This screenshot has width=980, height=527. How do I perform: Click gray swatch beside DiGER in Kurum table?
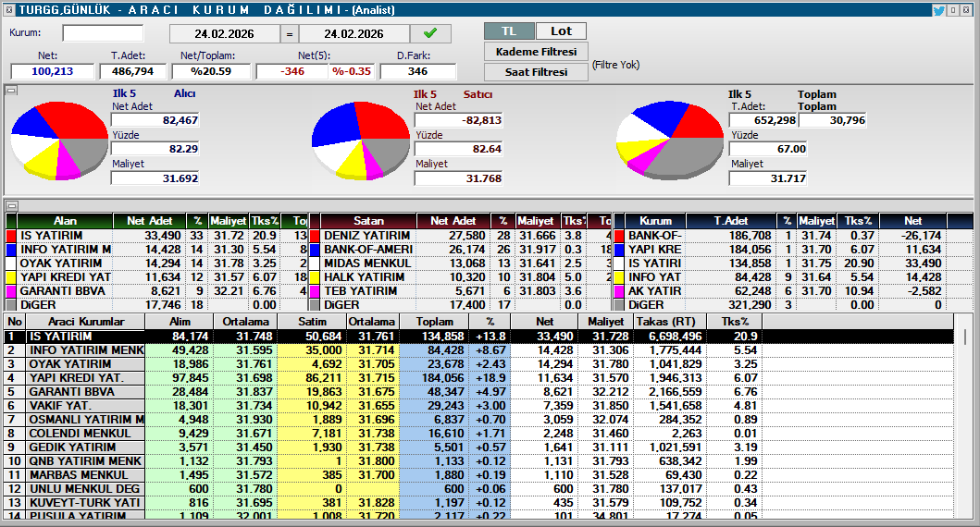click(x=619, y=305)
